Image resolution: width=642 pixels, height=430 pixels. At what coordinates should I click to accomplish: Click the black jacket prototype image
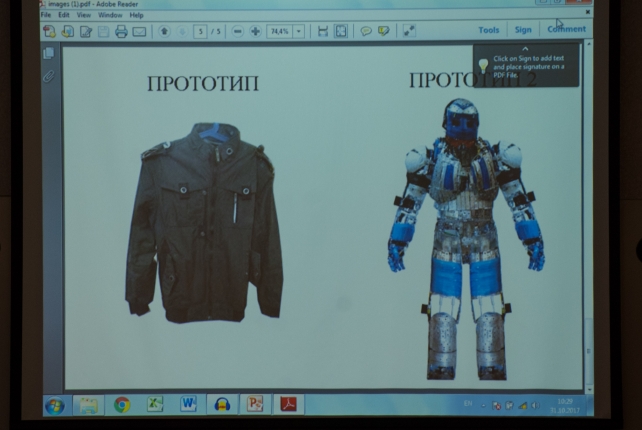click(x=204, y=222)
